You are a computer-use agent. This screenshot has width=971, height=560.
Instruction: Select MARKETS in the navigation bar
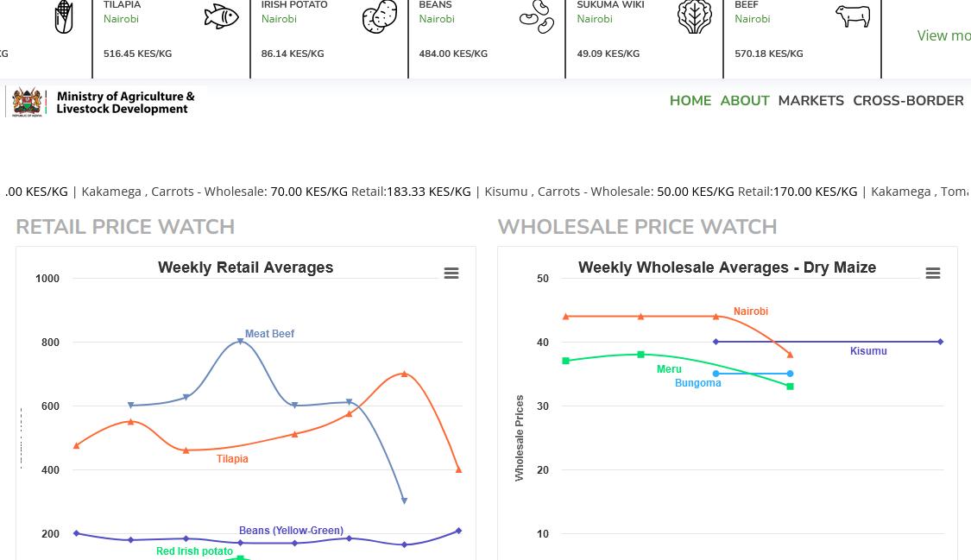point(811,101)
